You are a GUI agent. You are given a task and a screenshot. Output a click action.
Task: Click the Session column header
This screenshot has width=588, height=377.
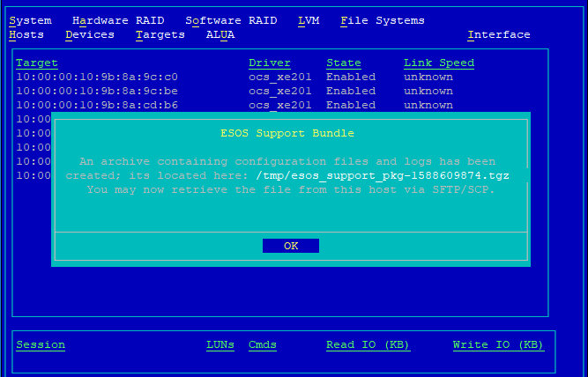click(x=41, y=344)
